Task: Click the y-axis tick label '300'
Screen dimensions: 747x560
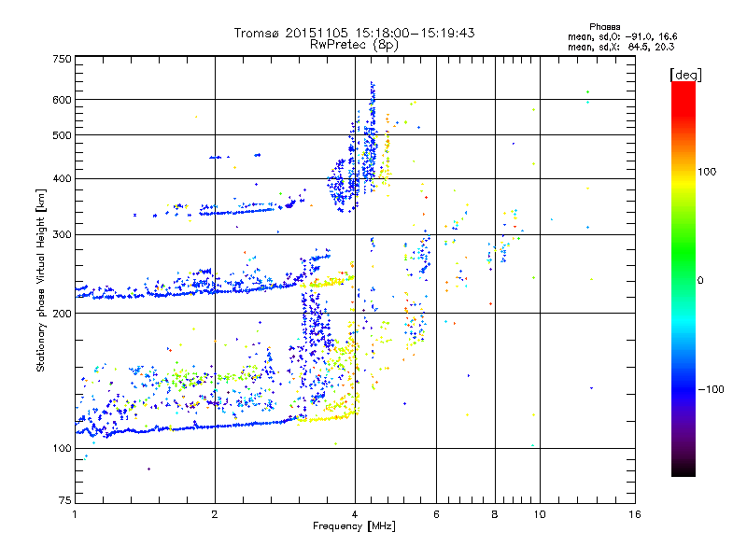Action: pos(62,235)
